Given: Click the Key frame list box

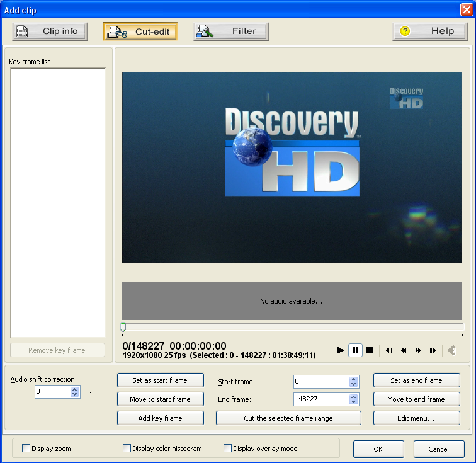Looking at the screenshot, I should pyautogui.click(x=59, y=203).
